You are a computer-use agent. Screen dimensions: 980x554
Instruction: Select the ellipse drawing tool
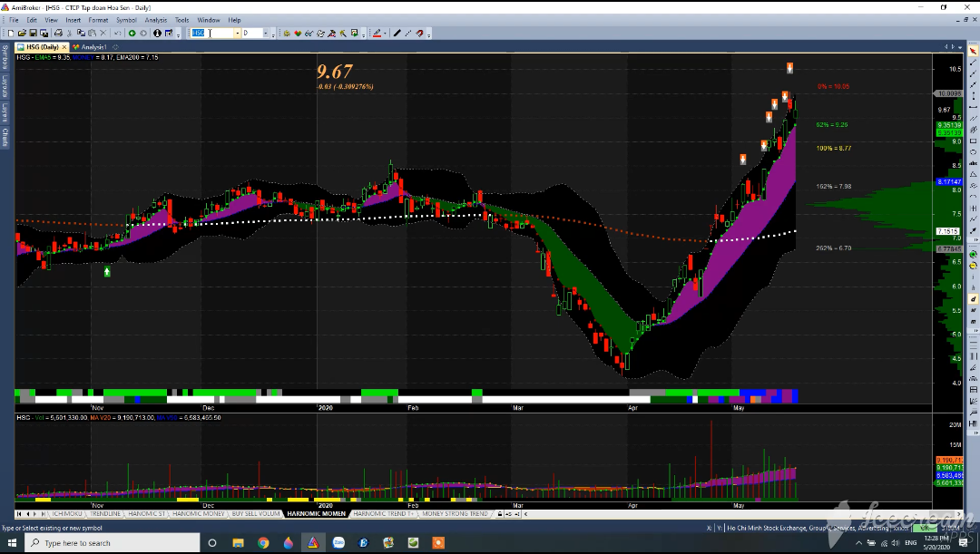point(973,152)
